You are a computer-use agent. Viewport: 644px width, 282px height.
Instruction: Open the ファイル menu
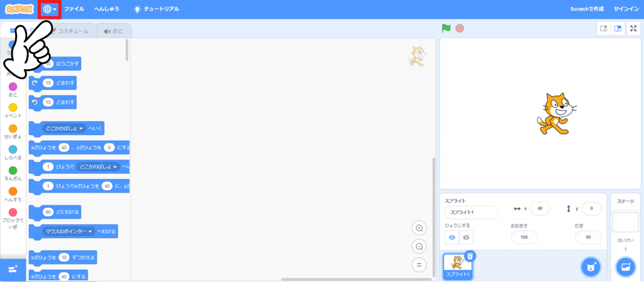74,9
